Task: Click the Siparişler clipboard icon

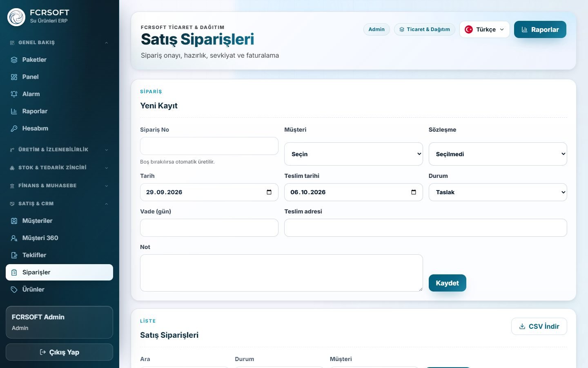Action: tap(14, 272)
